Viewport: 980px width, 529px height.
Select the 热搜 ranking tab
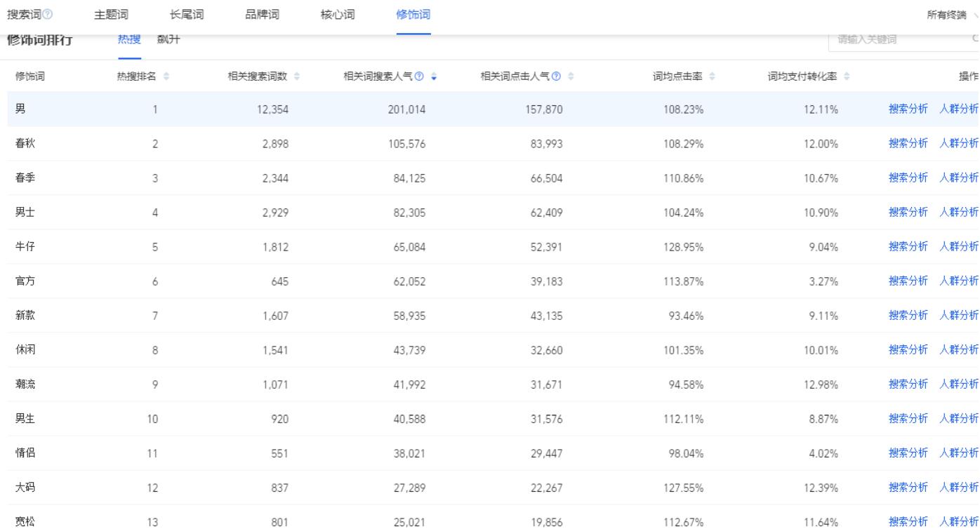coord(129,40)
